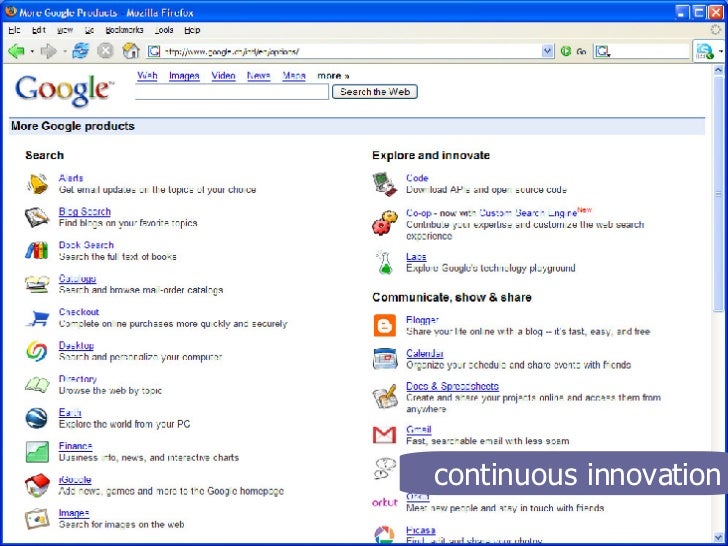
Task: Click the Directory open book icon
Action: pyautogui.click(x=37, y=385)
